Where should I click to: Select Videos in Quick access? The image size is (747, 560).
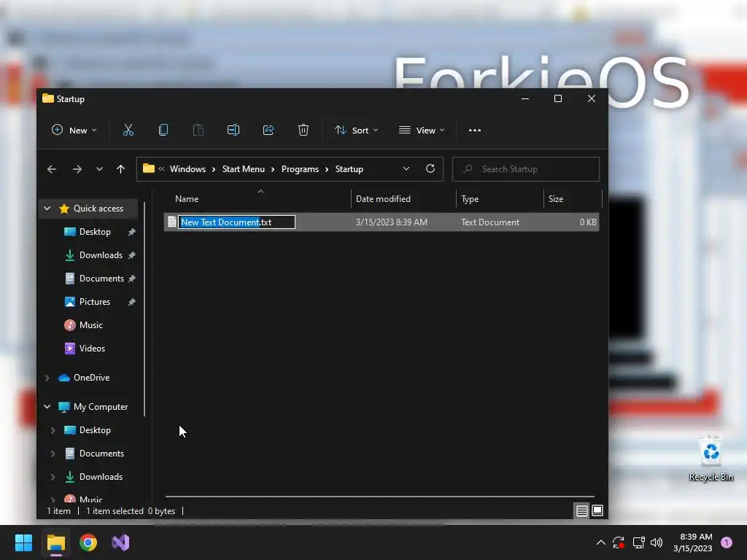pyautogui.click(x=92, y=349)
